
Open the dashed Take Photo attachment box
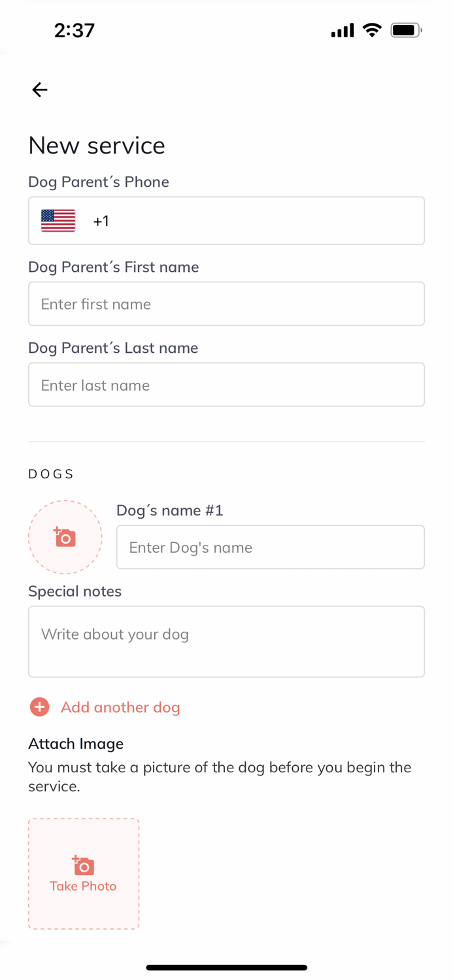(83, 874)
